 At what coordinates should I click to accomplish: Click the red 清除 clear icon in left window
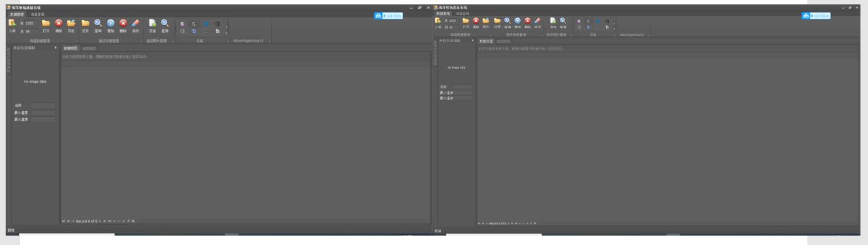[58, 26]
